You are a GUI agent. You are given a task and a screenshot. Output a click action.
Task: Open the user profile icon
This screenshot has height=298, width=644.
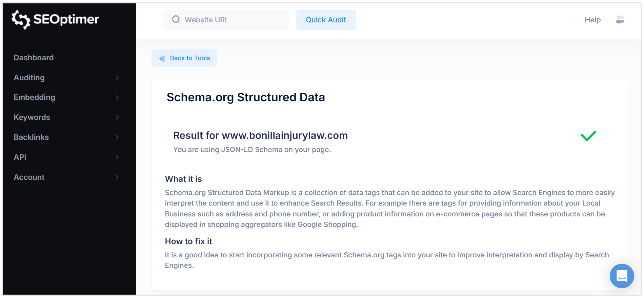point(620,20)
